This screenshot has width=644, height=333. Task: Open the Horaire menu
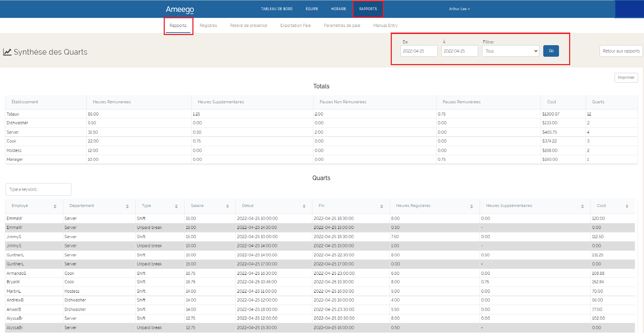338,9
